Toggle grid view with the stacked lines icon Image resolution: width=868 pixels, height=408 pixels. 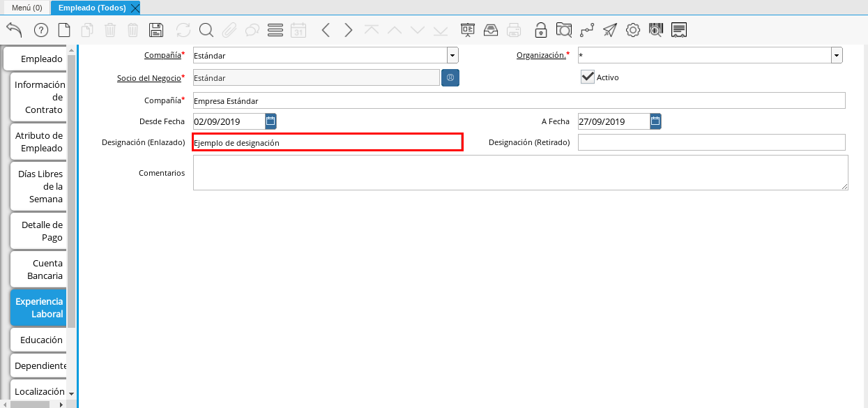275,30
